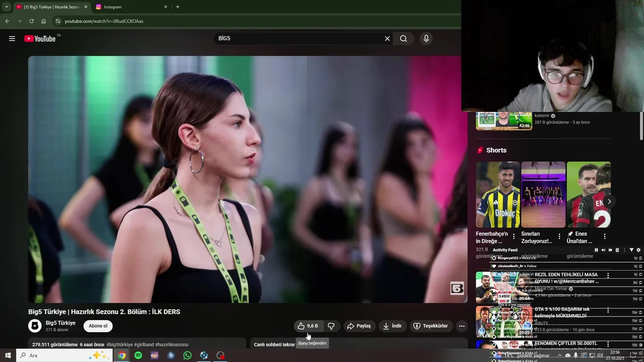View site information icon in address bar
The width and height of the screenshot is (644, 362).
click(x=58, y=21)
